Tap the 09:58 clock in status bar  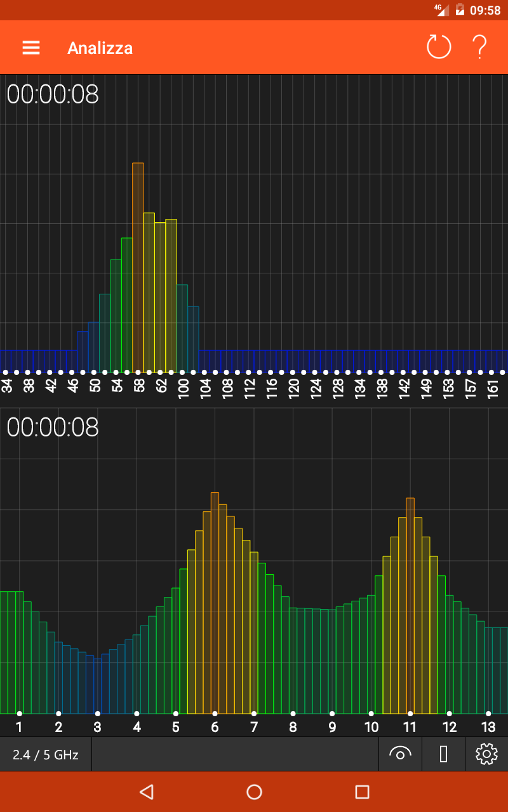coord(485,10)
